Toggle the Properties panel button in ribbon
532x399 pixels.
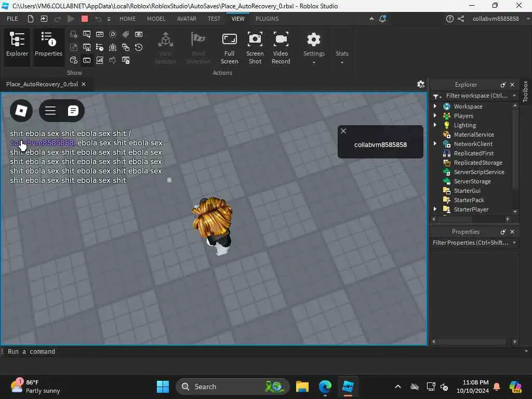point(48,46)
